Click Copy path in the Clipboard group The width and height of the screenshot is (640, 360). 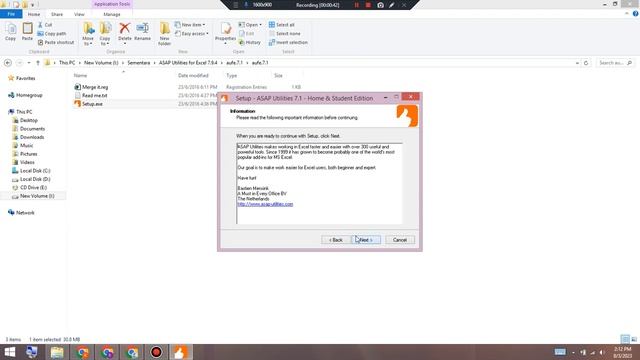(x=52, y=34)
